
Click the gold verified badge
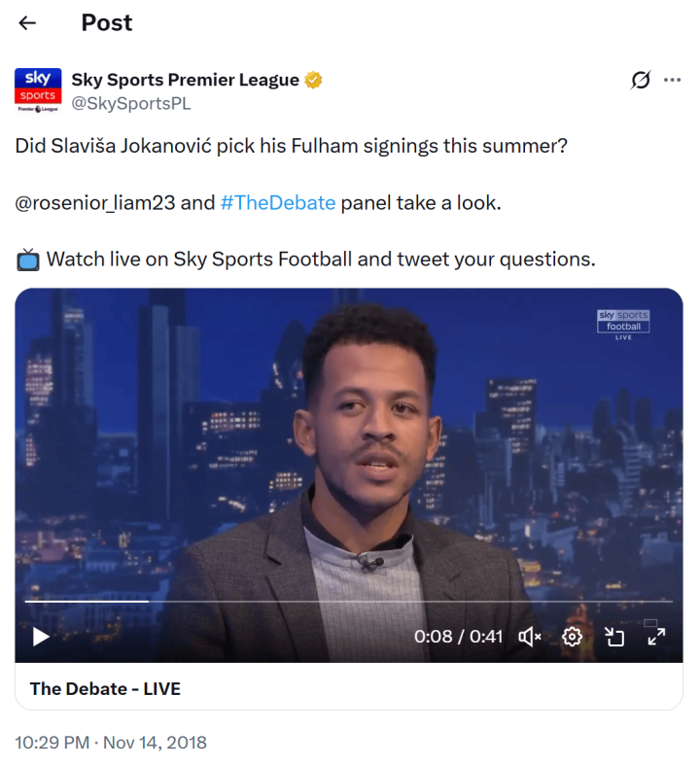[x=313, y=80]
